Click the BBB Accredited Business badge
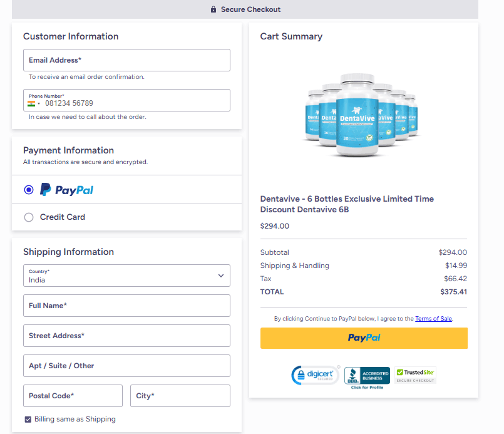Screen dimensions: 504x434 click(x=367, y=375)
